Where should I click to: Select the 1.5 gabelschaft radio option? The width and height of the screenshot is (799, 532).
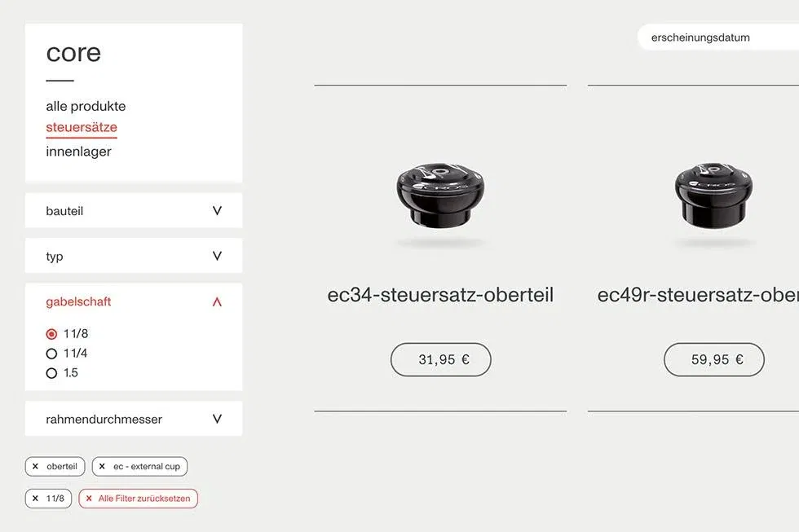pyautogui.click(x=52, y=373)
